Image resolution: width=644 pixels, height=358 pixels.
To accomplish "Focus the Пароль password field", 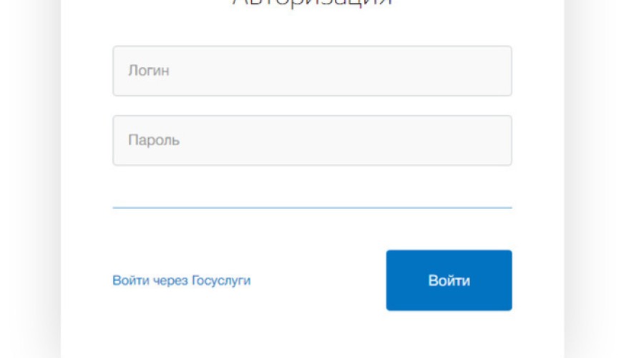I will [x=312, y=140].
